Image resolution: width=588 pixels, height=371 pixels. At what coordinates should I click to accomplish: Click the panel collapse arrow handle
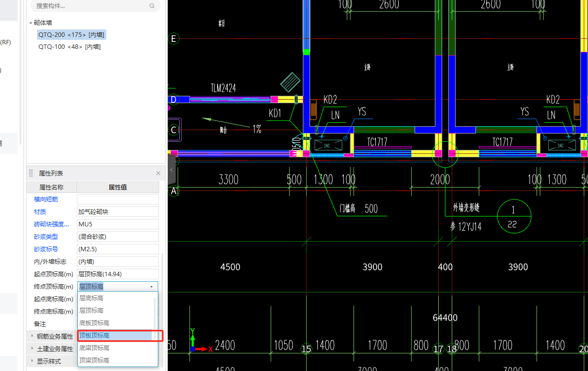click(171, 170)
